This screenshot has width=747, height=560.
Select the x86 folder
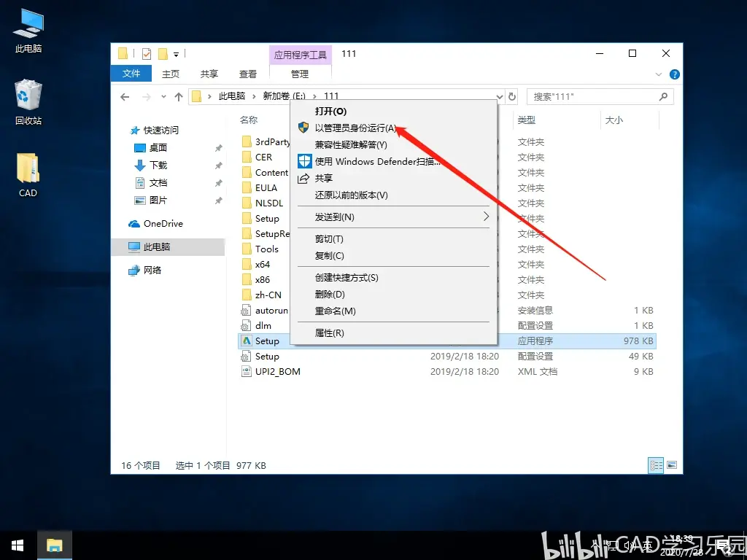coord(256,279)
